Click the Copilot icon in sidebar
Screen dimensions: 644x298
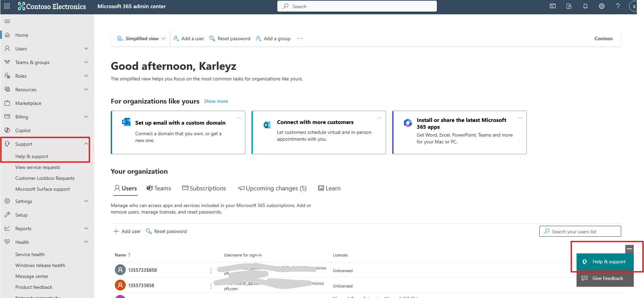(x=7, y=130)
